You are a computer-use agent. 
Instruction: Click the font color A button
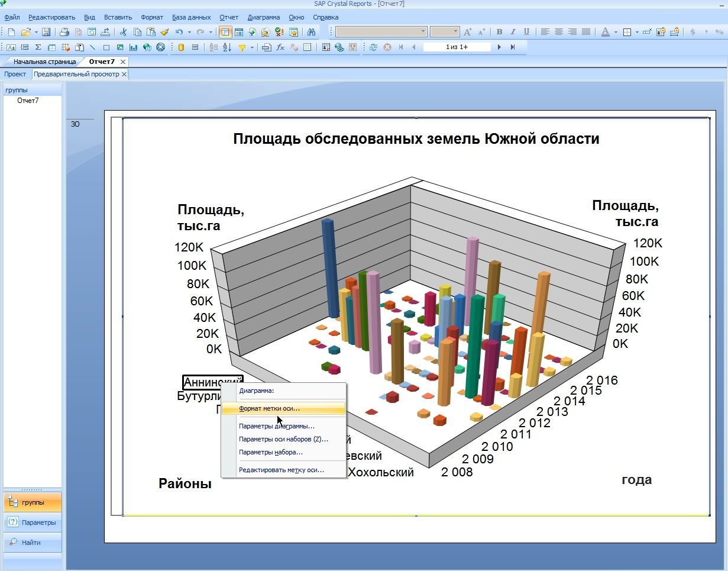pos(605,32)
